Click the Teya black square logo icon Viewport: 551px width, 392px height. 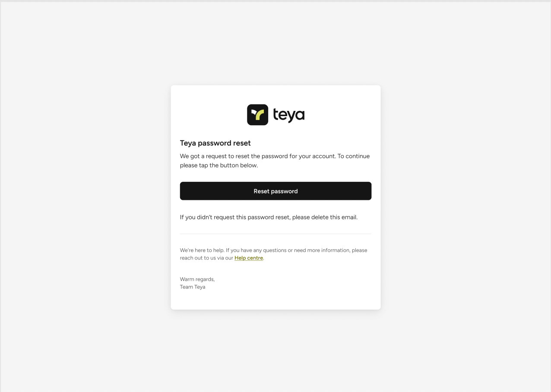[x=257, y=115]
